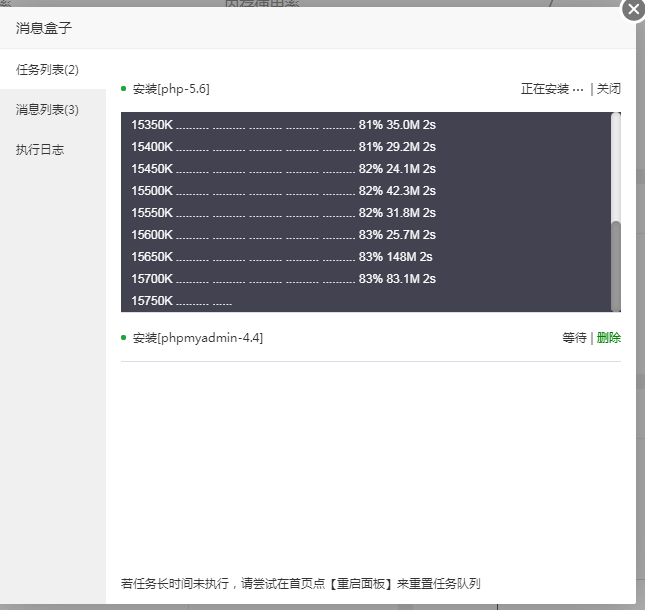The width and height of the screenshot is (645, 610).
Task: Click the log line starting 15700K
Action: tap(283, 279)
